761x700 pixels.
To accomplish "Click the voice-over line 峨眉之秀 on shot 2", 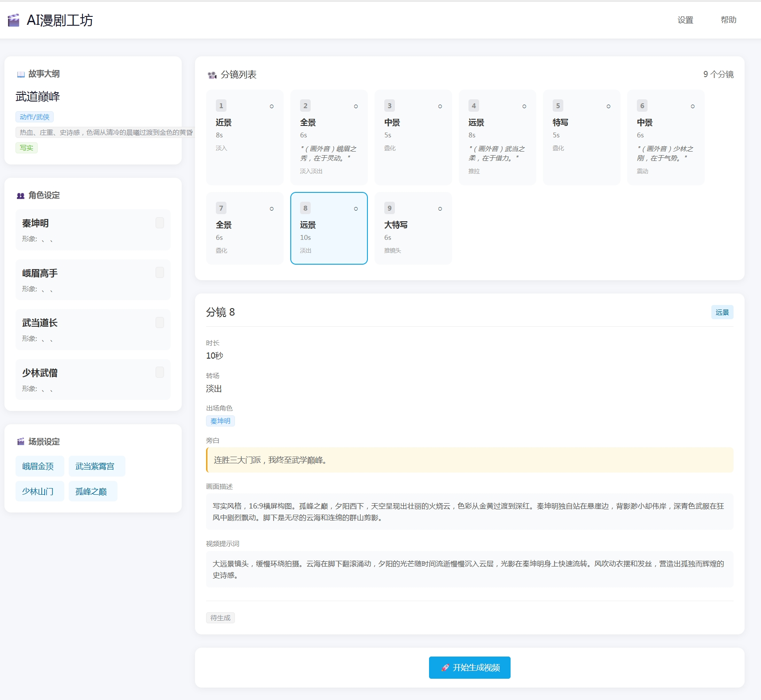I will (328, 153).
